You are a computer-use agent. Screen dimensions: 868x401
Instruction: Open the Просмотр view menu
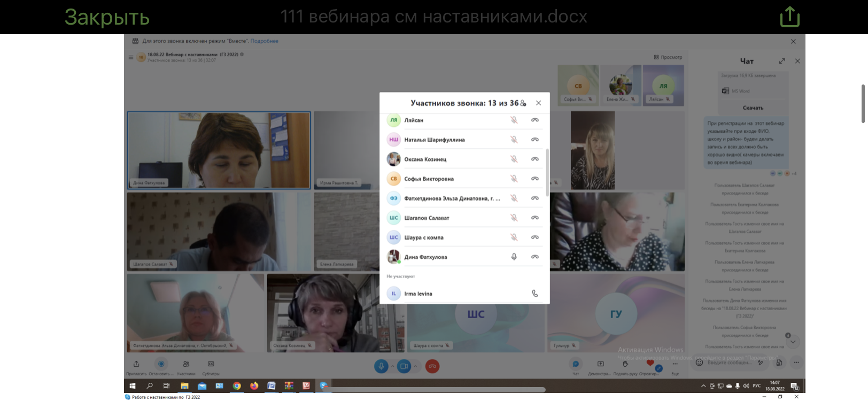pyautogui.click(x=668, y=57)
